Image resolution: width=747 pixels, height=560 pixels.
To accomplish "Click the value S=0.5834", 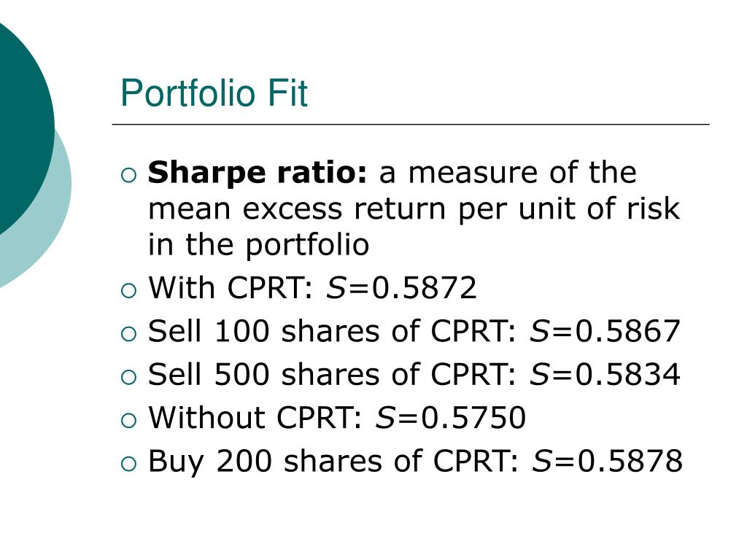I will pos(605,374).
